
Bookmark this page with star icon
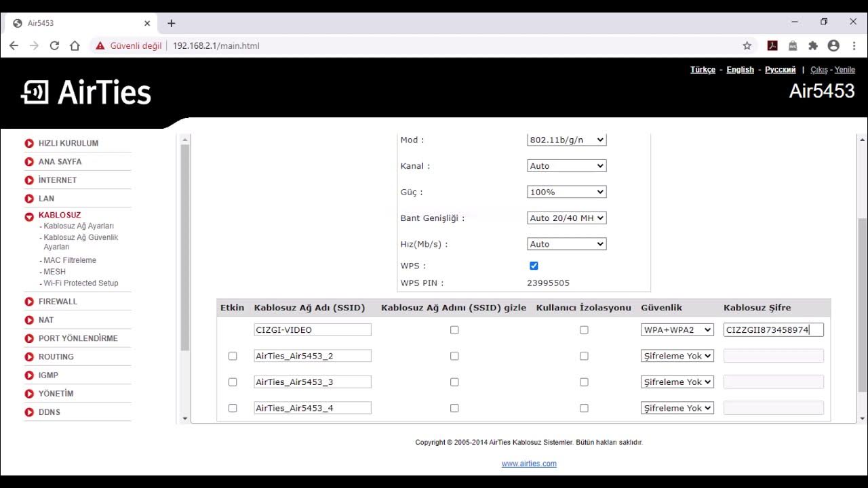[x=747, y=45]
